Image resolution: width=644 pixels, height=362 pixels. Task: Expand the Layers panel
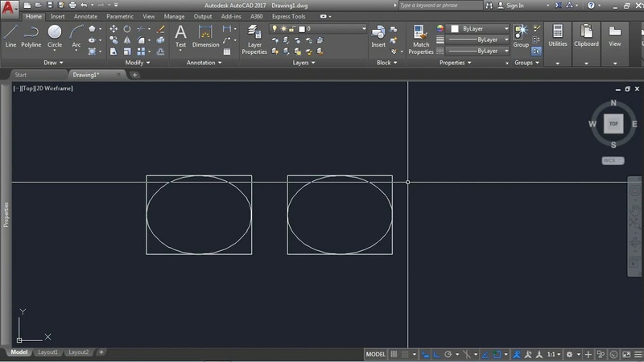(304, 63)
